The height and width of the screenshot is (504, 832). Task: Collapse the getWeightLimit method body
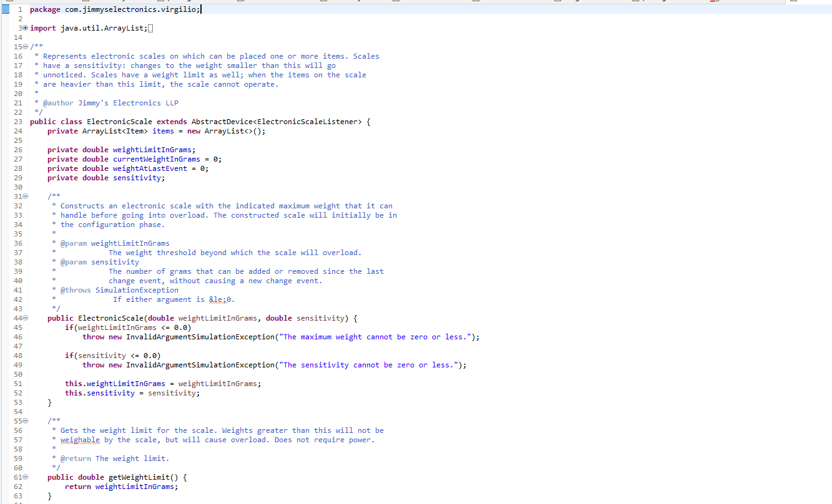coord(24,477)
